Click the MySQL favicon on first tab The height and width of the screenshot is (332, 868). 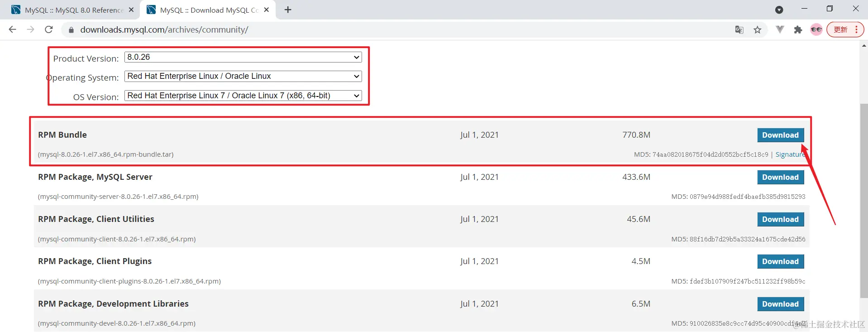16,10
